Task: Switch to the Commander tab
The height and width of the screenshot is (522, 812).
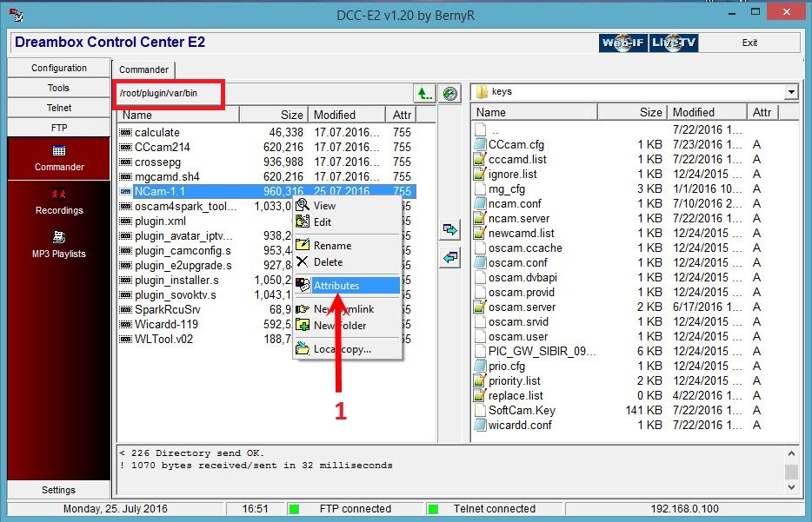Action: tap(143, 69)
